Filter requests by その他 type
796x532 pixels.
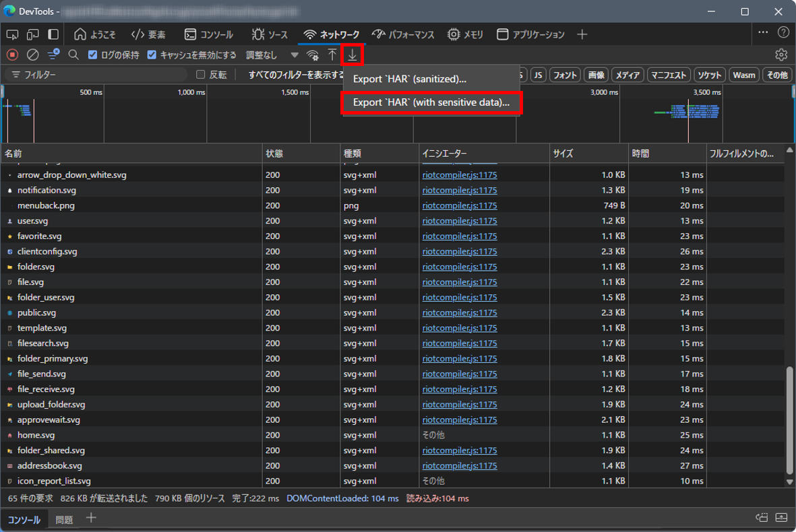point(776,75)
